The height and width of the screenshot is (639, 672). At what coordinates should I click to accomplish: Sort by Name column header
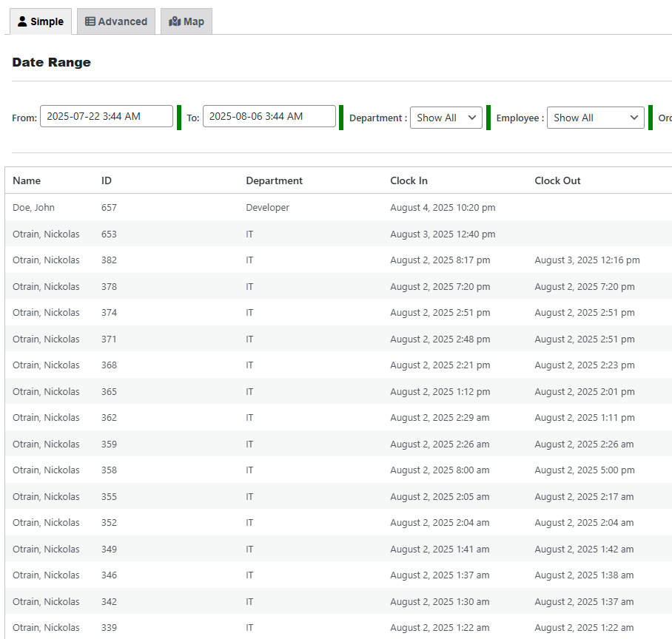[27, 180]
